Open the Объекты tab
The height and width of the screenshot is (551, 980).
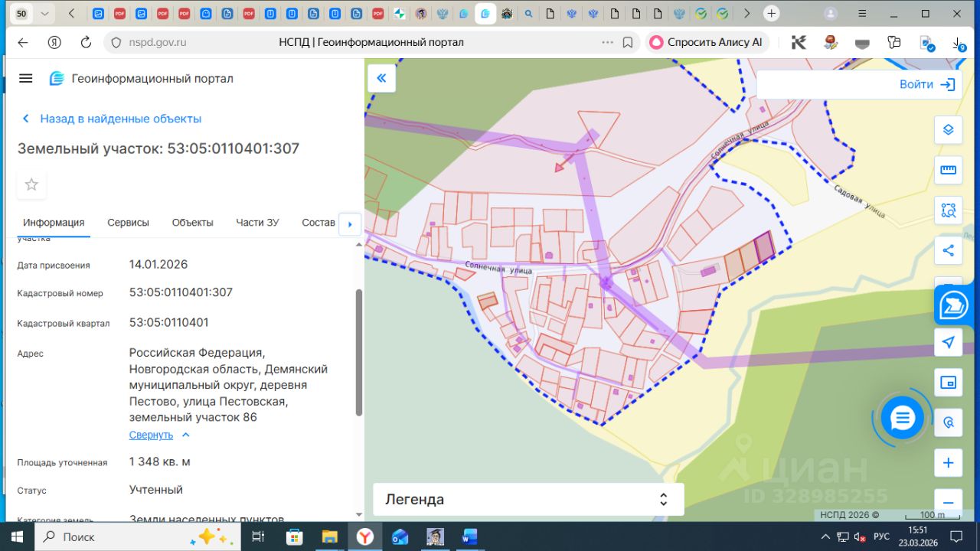click(x=192, y=223)
